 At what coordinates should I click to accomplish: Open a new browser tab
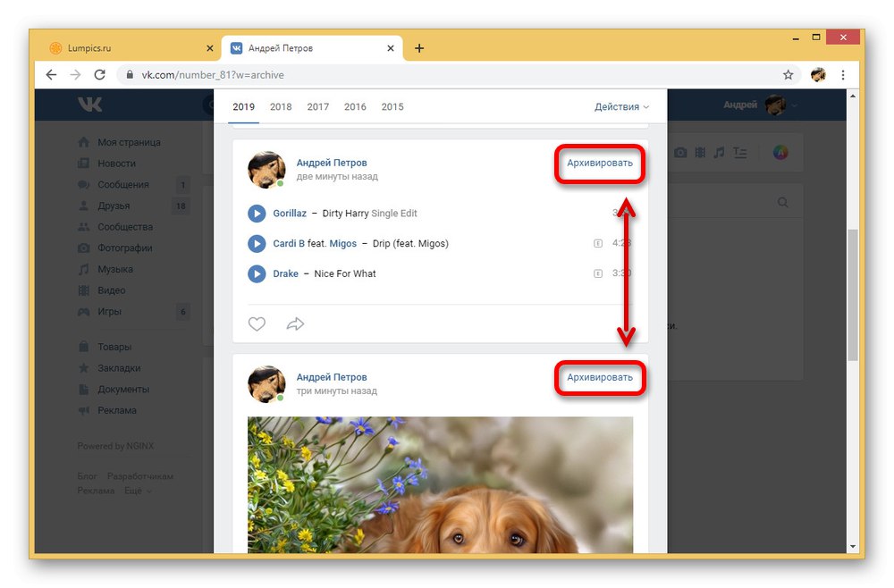click(419, 48)
